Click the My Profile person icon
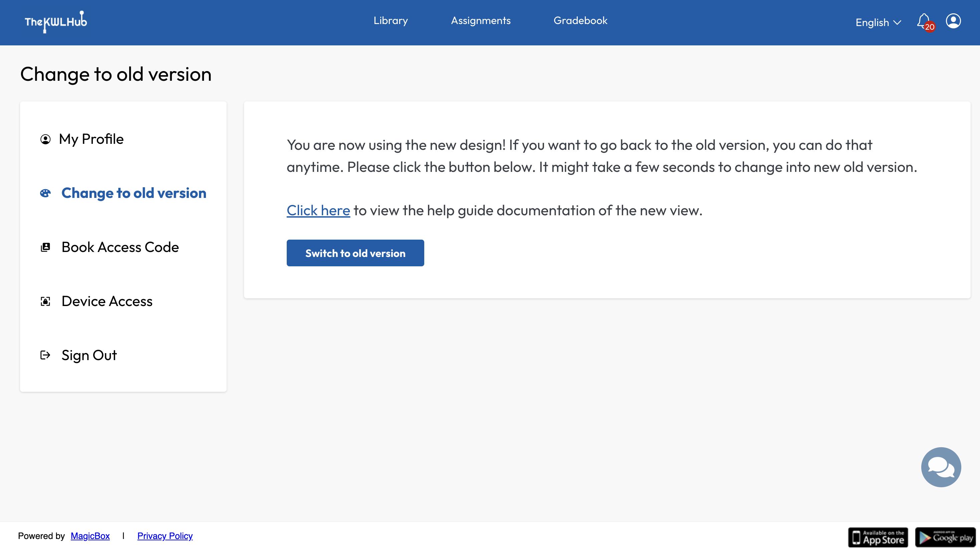 (x=45, y=139)
